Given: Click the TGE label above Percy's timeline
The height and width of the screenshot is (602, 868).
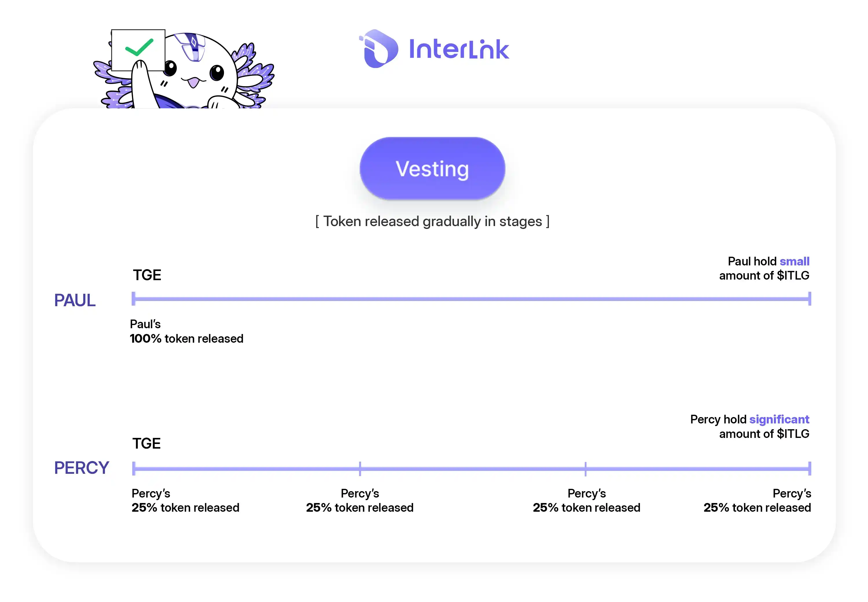Looking at the screenshot, I should pyautogui.click(x=146, y=443).
